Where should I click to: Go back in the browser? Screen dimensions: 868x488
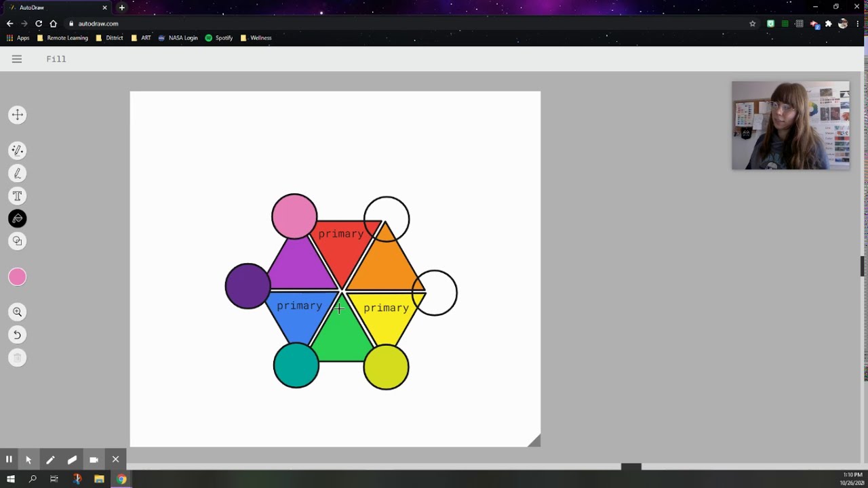[9, 23]
